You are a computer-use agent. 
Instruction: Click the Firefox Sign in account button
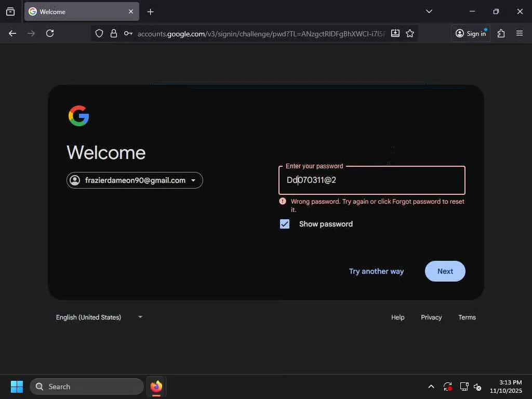[471, 33]
